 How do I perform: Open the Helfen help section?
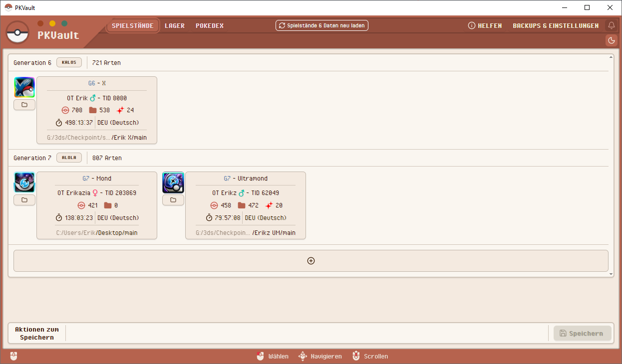click(485, 25)
